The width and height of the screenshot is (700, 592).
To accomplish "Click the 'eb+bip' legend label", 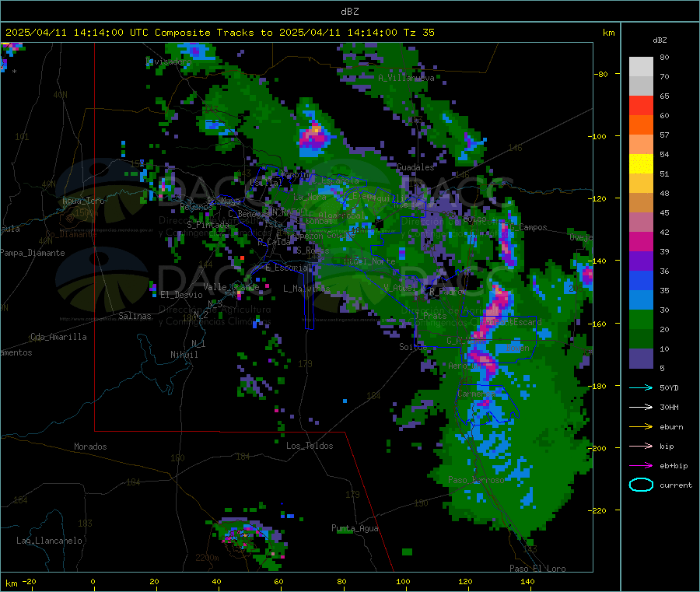I will tap(674, 466).
